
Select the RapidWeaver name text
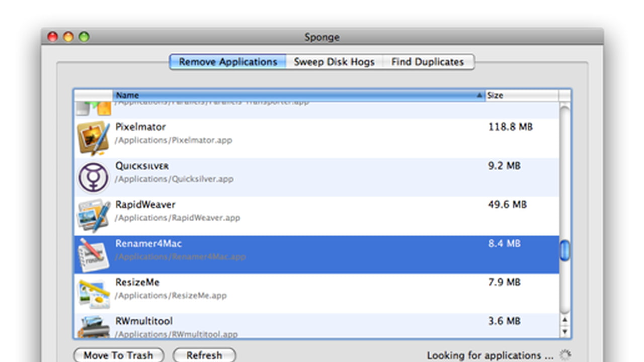pos(145,205)
